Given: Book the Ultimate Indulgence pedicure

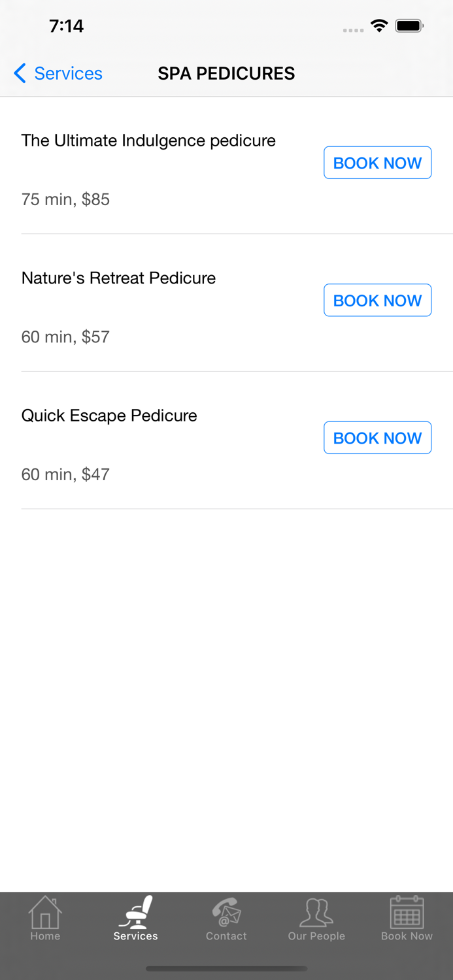Looking at the screenshot, I should (377, 163).
